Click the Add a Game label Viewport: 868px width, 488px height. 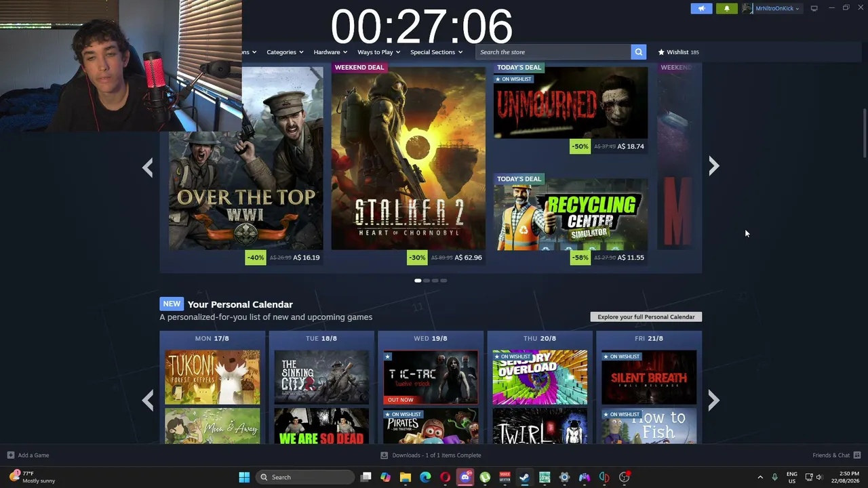tap(33, 455)
